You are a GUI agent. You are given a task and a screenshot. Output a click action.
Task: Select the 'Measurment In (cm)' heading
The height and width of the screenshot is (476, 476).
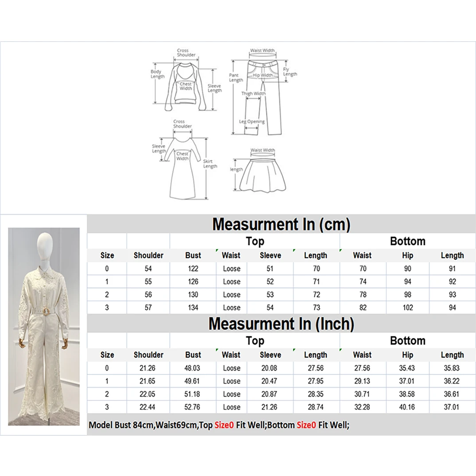click(281, 224)
